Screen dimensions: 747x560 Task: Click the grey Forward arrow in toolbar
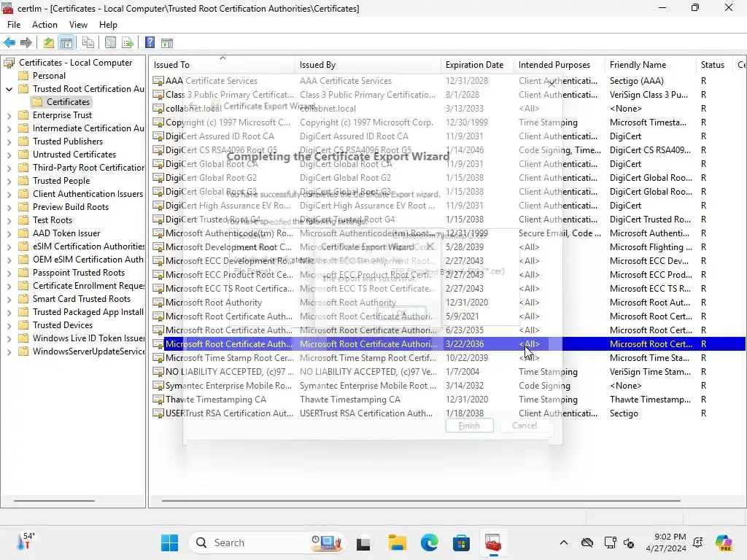(26, 43)
